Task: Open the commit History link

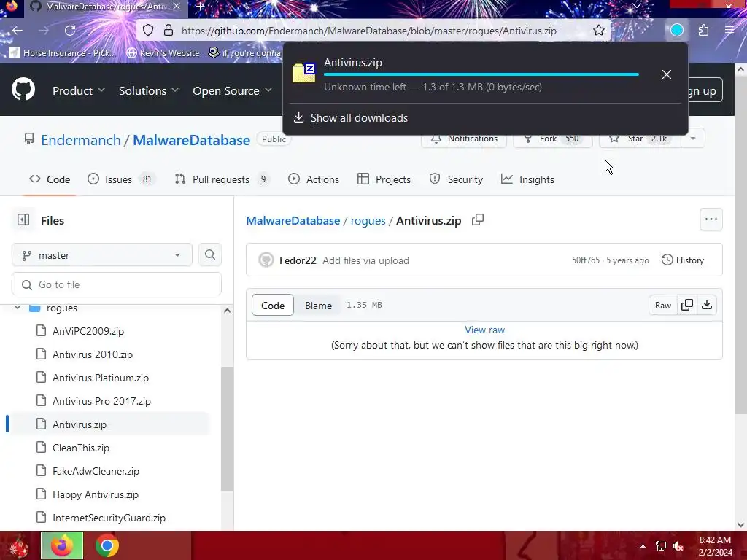Action: coord(683,260)
